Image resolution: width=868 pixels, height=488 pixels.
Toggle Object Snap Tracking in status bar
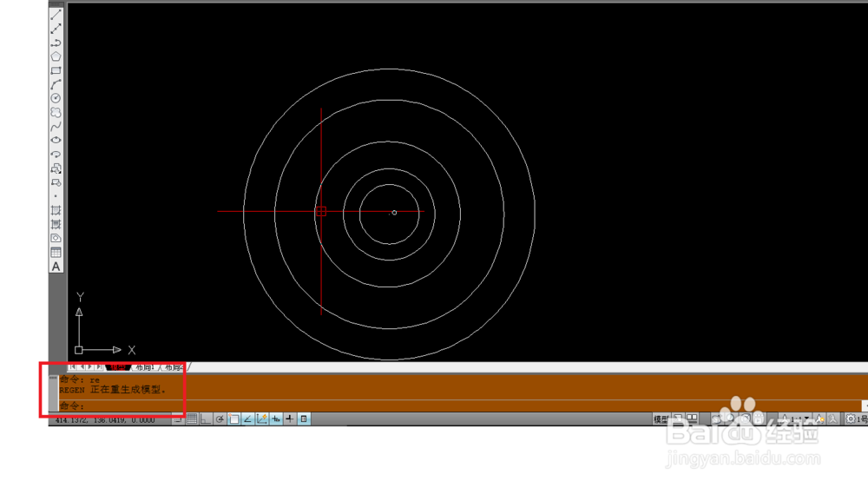pyautogui.click(x=247, y=419)
